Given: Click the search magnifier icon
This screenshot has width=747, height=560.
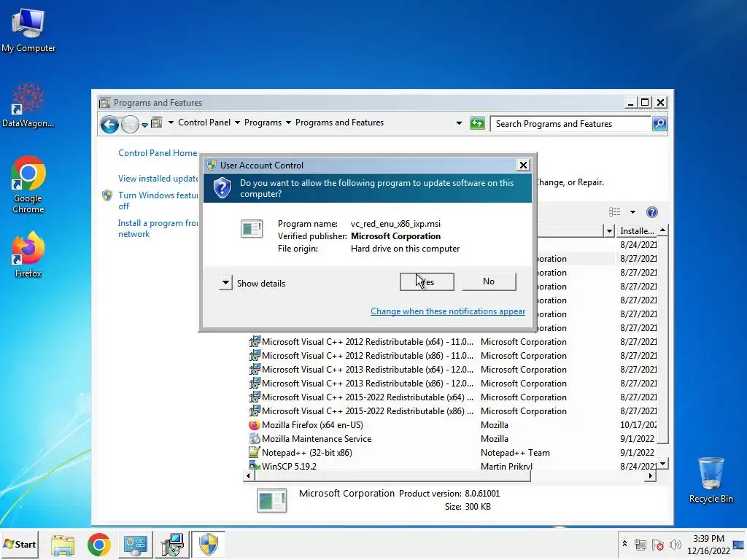Looking at the screenshot, I should pos(659,124).
